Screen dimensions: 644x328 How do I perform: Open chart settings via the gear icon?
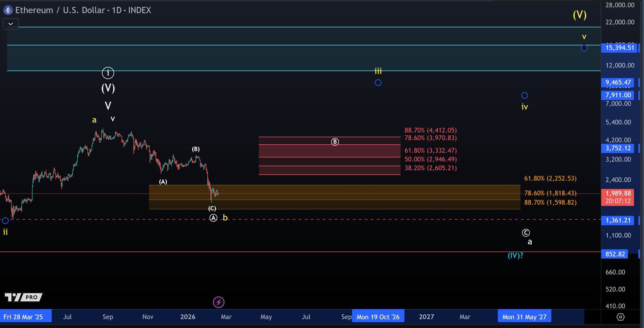(x=620, y=317)
